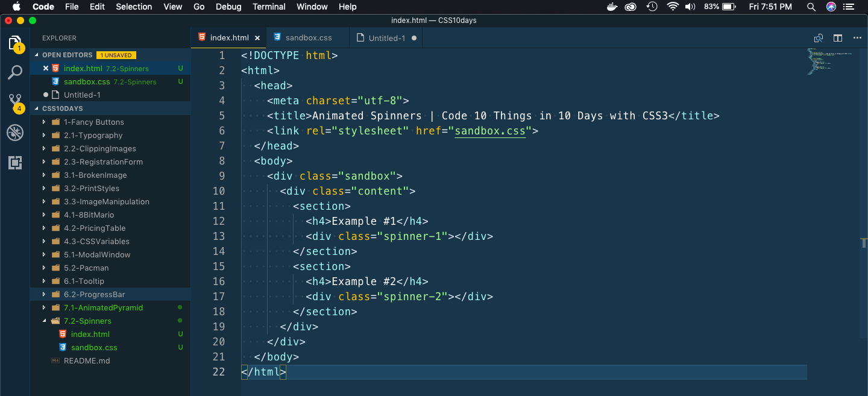Open the Wi-Fi status menu
Viewport: 868px width, 396px height.
point(673,7)
